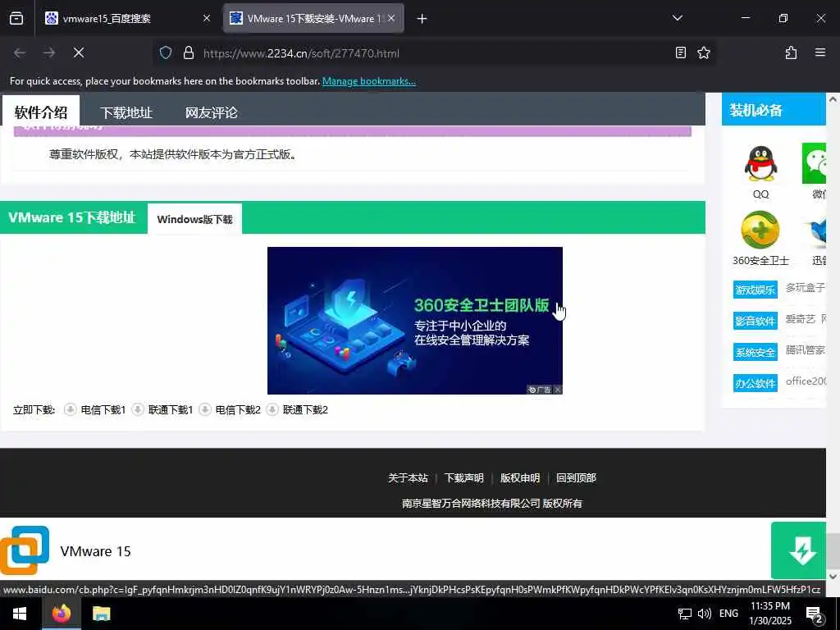Switch ENG input language indicator

[x=728, y=614]
